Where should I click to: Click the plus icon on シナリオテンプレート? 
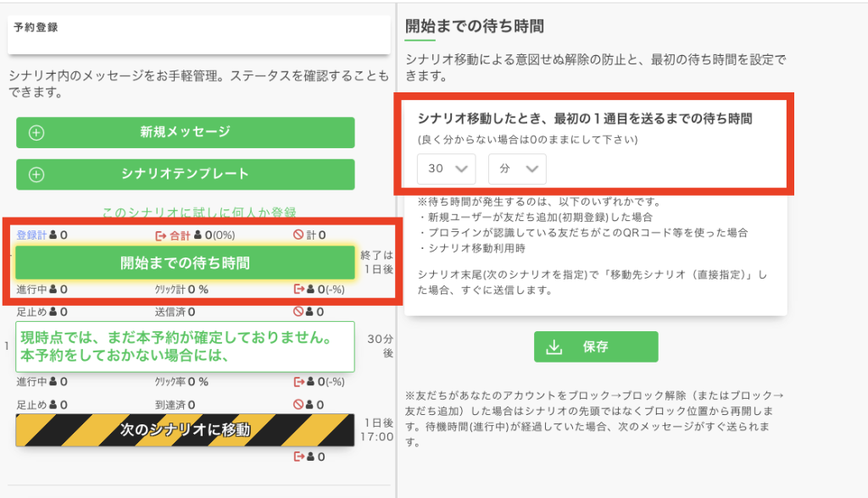pyautogui.click(x=36, y=174)
